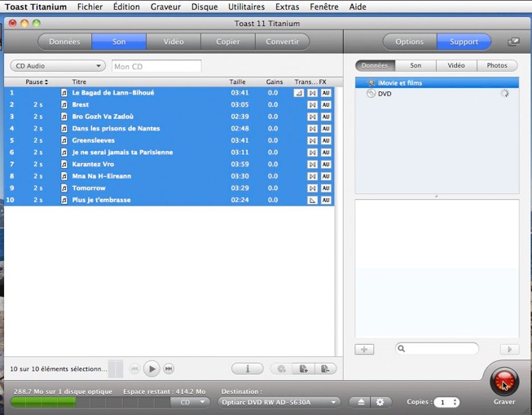Open AU effects for Brest track
This screenshot has height=415, width=532.
point(326,105)
